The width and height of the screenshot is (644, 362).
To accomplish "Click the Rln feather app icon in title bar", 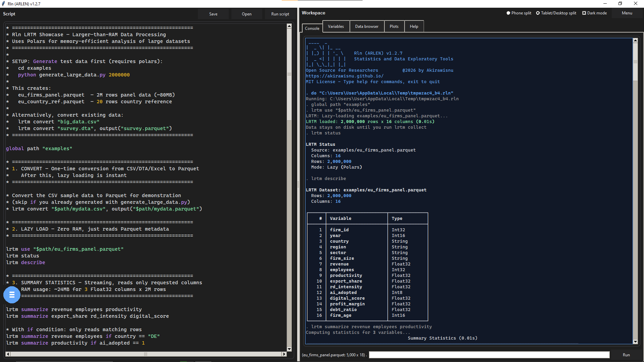I will (3, 4).
